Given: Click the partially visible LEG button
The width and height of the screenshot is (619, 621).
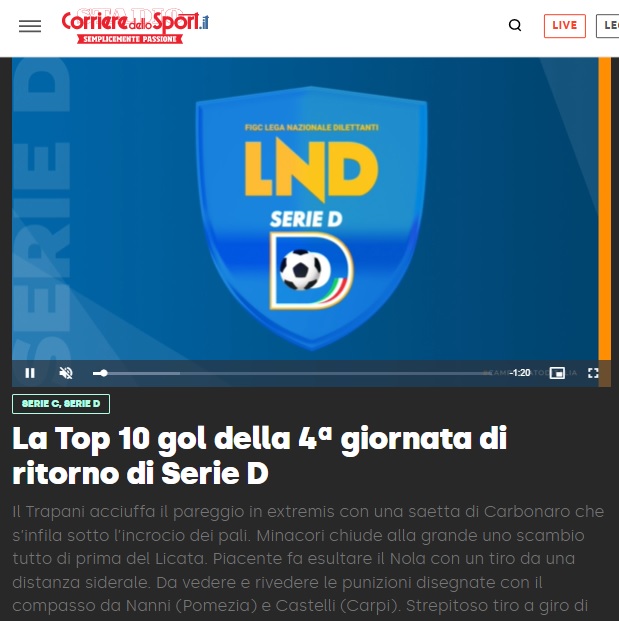Looking at the screenshot, I should [x=608, y=26].
